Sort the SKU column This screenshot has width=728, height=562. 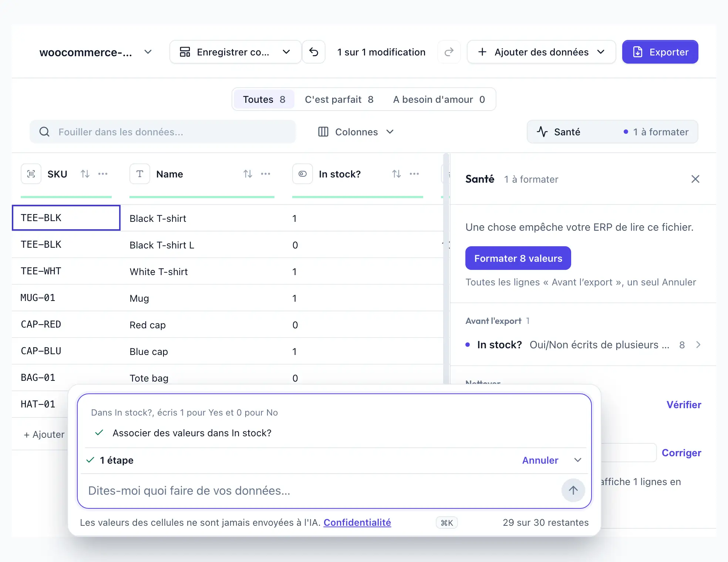pyautogui.click(x=85, y=174)
